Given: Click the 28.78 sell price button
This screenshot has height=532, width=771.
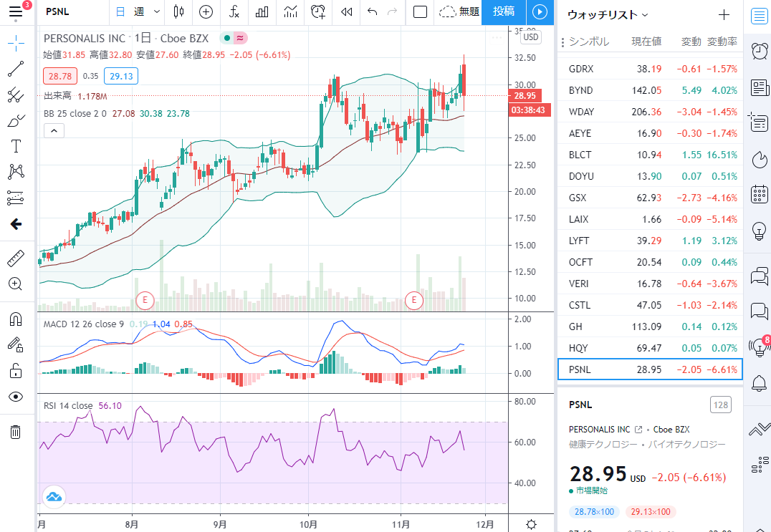Looking at the screenshot, I should [x=60, y=76].
